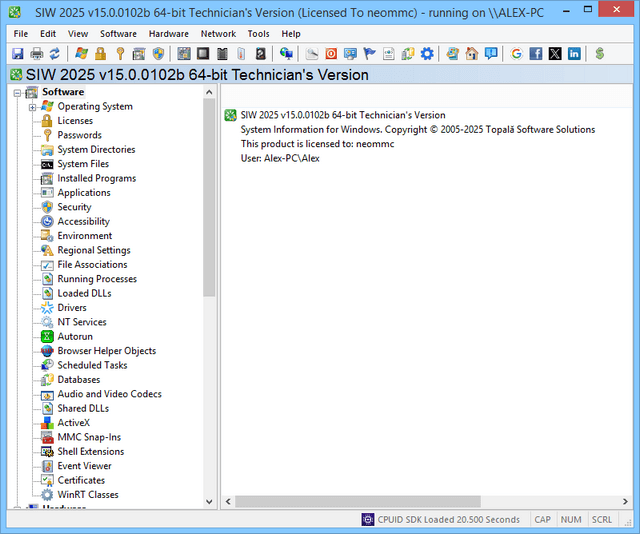Collapse the Software tree node

pos(15,93)
